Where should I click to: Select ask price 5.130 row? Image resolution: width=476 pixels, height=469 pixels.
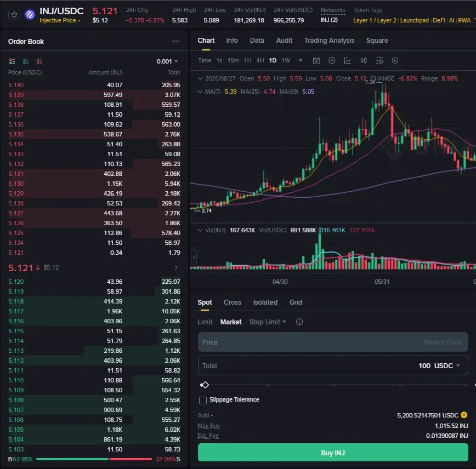(94, 184)
